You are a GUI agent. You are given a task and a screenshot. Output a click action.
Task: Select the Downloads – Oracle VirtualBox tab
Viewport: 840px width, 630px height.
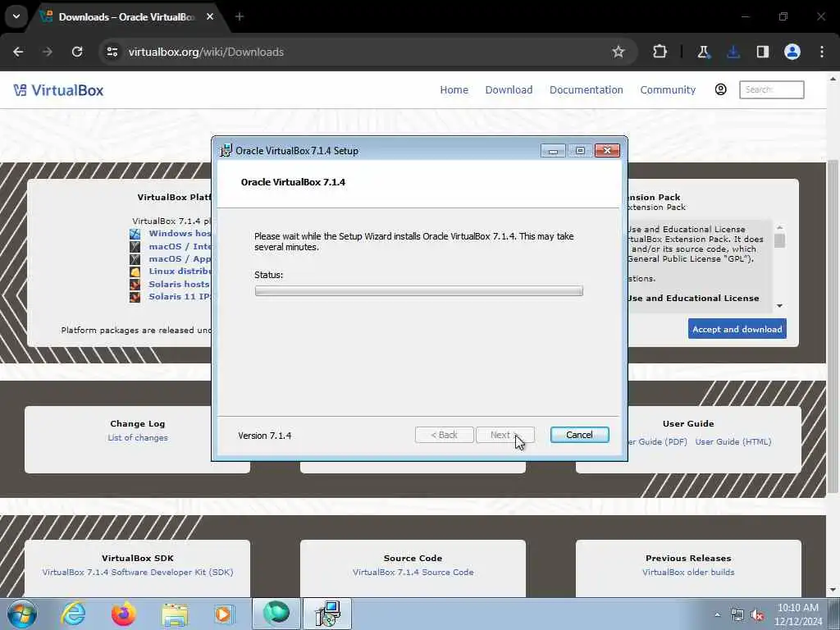[x=127, y=17]
